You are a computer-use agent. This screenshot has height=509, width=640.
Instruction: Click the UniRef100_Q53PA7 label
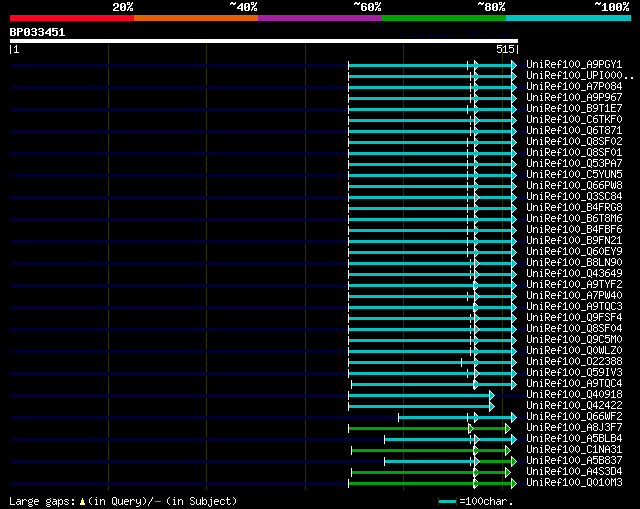coord(574,164)
